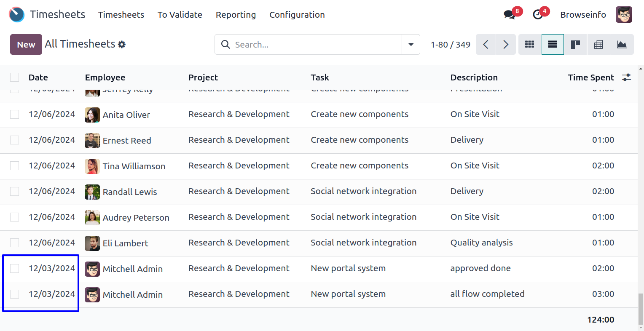Screen dimensions: 644x331
Task: Tick the checkbox for Anita Oliver row
Action: (15, 115)
